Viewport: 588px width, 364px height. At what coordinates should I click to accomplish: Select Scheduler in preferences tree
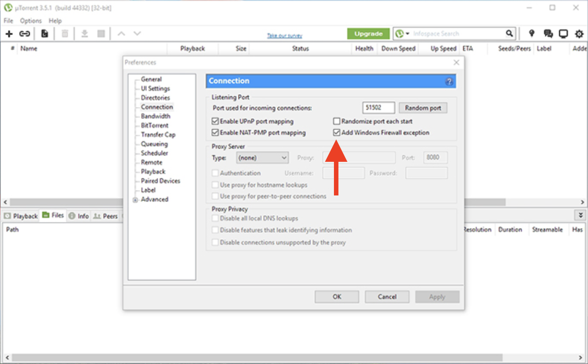155,153
